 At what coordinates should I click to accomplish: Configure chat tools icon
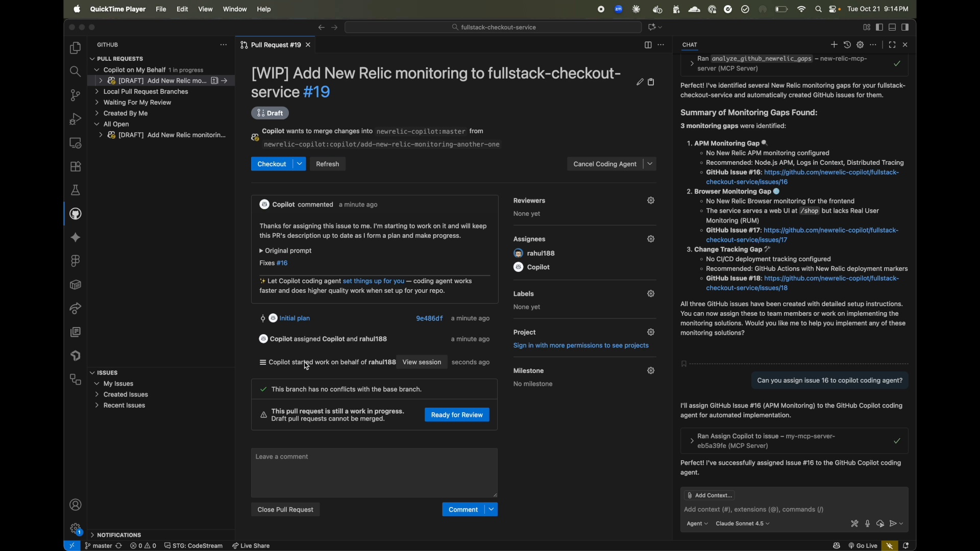(x=855, y=524)
